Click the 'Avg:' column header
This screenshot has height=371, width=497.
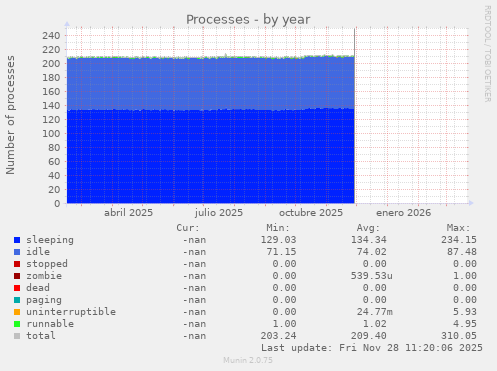tap(368, 228)
